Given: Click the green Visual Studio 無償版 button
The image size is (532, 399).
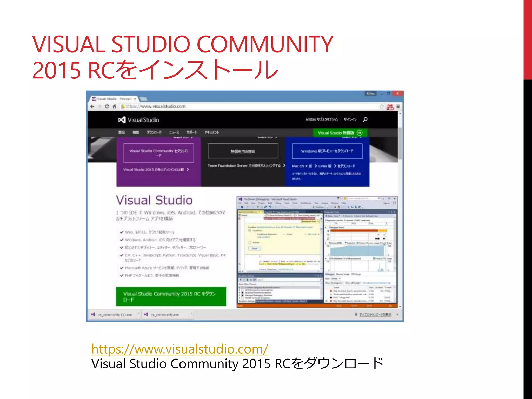Looking at the screenshot, I should pyautogui.click(x=340, y=133).
